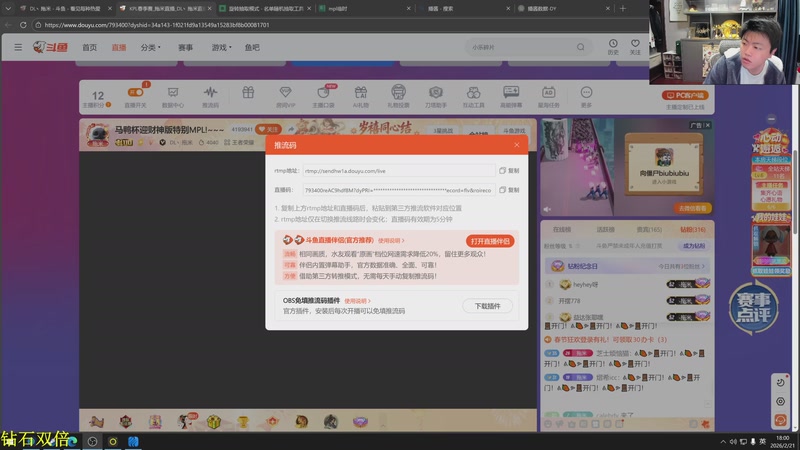Open 使用说明 link beside 斗鱼直播伴侣
The width and height of the screenshot is (800, 450).
[x=391, y=241]
